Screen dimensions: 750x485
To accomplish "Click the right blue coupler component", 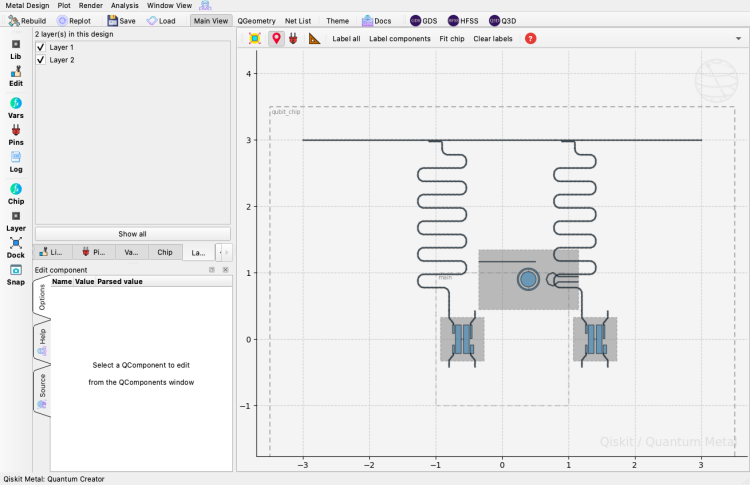I will coord(595,339).
